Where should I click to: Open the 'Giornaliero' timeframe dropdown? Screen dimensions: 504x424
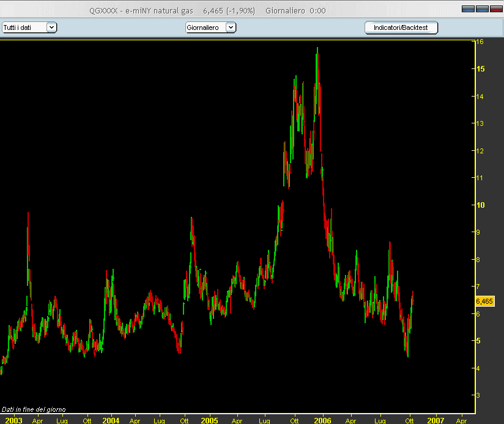211,27
